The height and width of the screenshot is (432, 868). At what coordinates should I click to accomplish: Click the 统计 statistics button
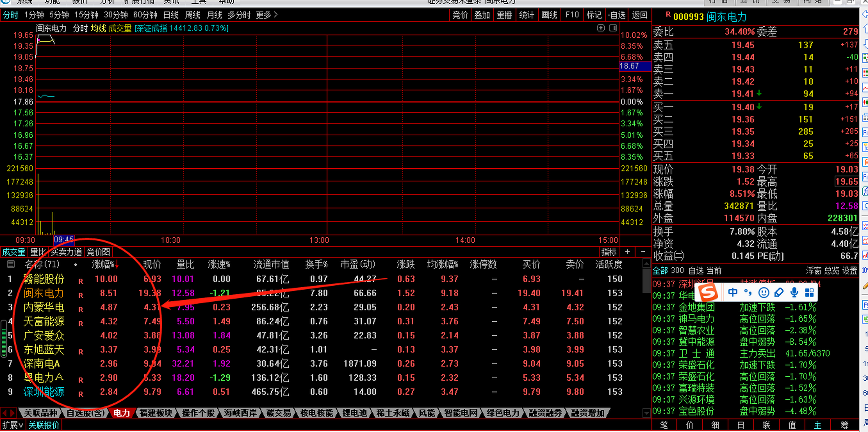[527, 15]
